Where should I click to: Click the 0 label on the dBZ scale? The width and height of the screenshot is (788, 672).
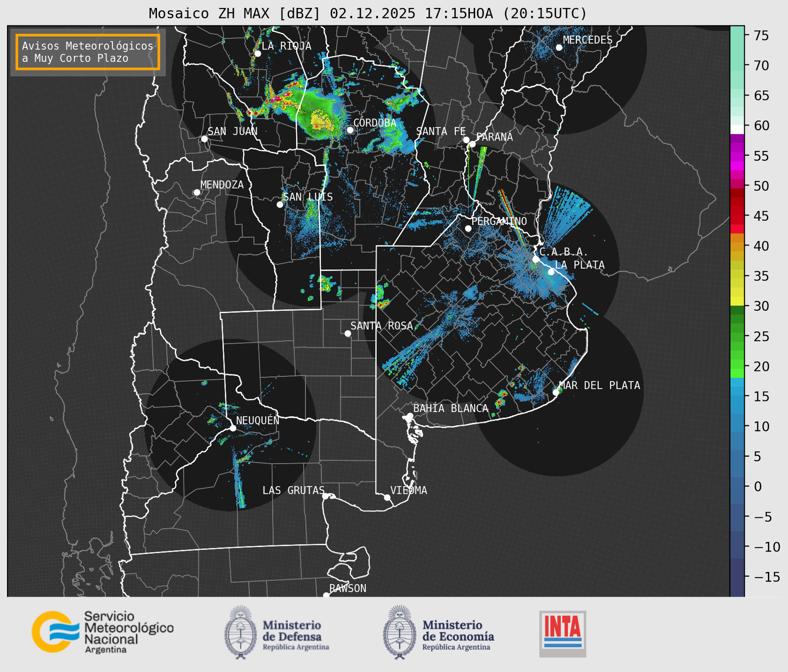tap(758, 486)
